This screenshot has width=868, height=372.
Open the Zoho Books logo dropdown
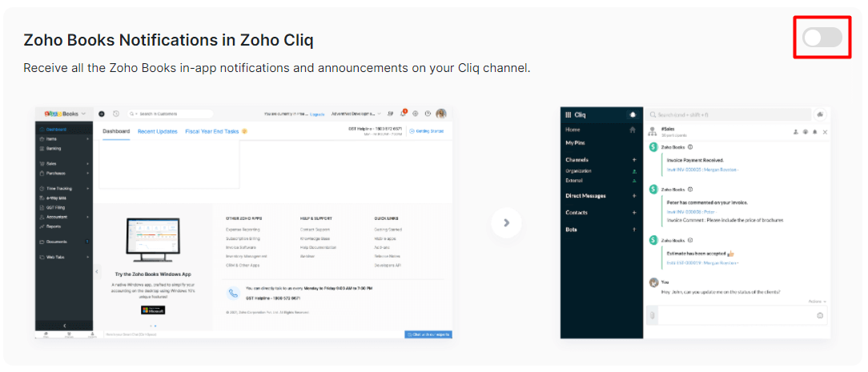pos(65,114)
